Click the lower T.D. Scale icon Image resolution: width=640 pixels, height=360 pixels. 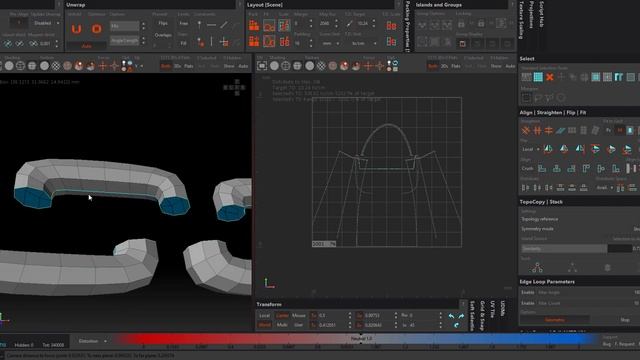(x=391, y=41)
